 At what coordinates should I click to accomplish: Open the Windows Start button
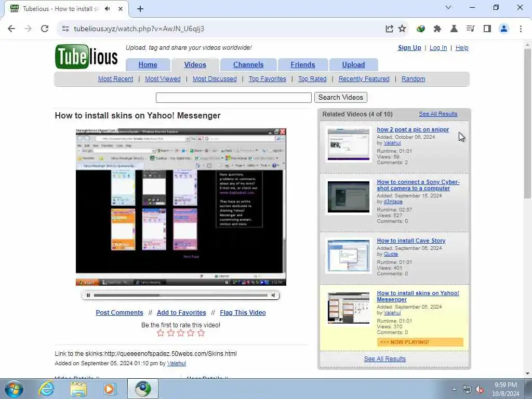tap(14, 389)
